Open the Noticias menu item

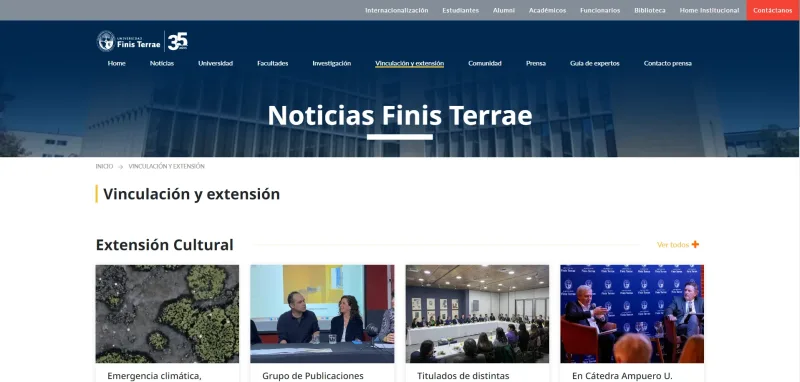(x=162, y=63)
